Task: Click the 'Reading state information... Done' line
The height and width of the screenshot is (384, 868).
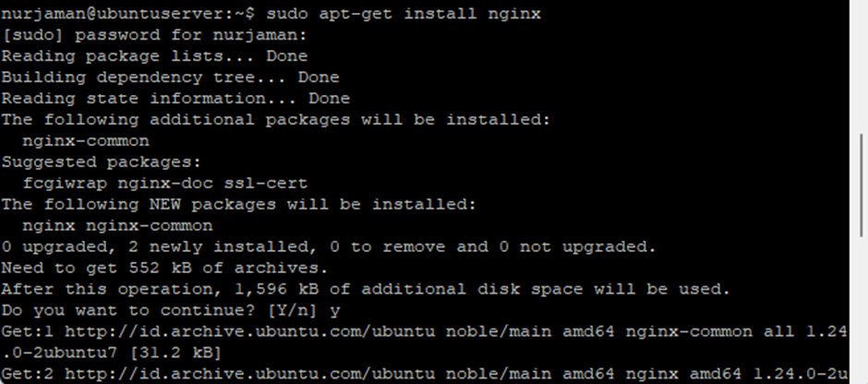Action: point(175,98)
